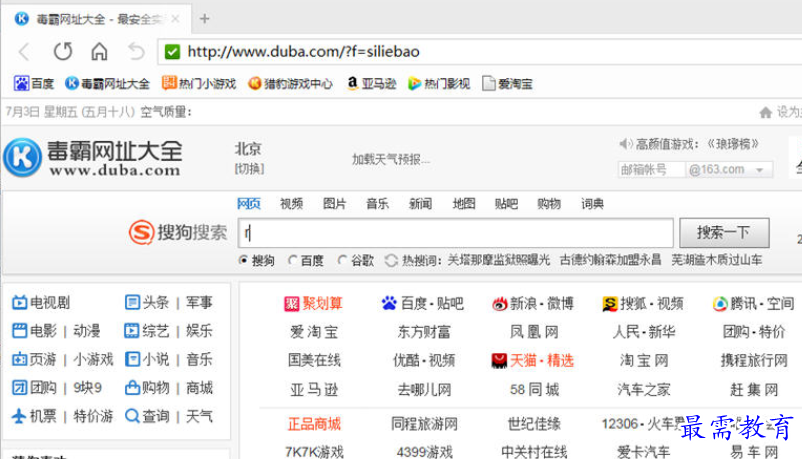
Task: Expand the @163.com email domain dropdown
Action: 760,170
